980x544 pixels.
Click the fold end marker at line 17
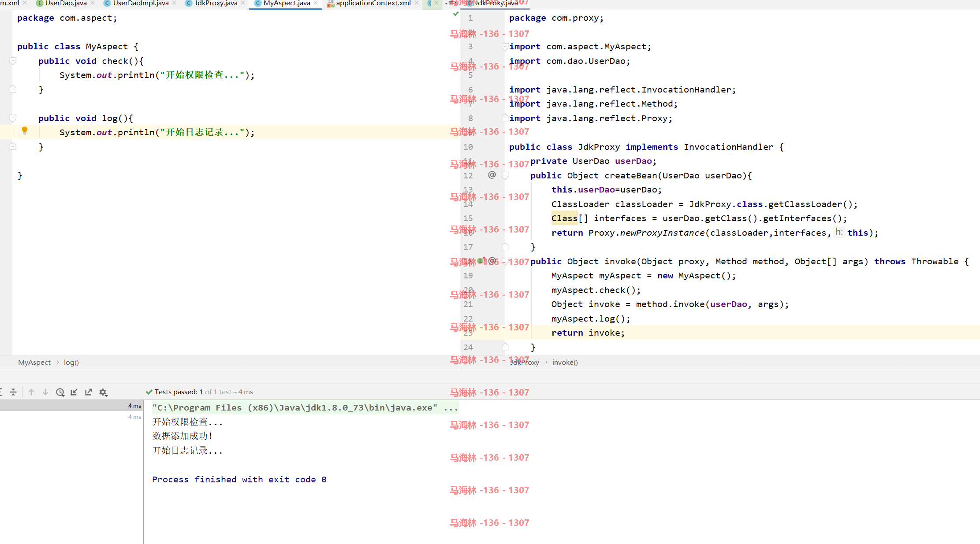coord(505,247)
